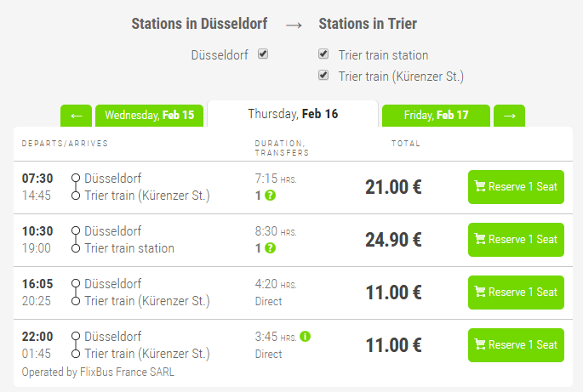Viewport: 583px width, 392px height.
Task: Click the 24.90 € total price
Action: [x=393, y=240]
